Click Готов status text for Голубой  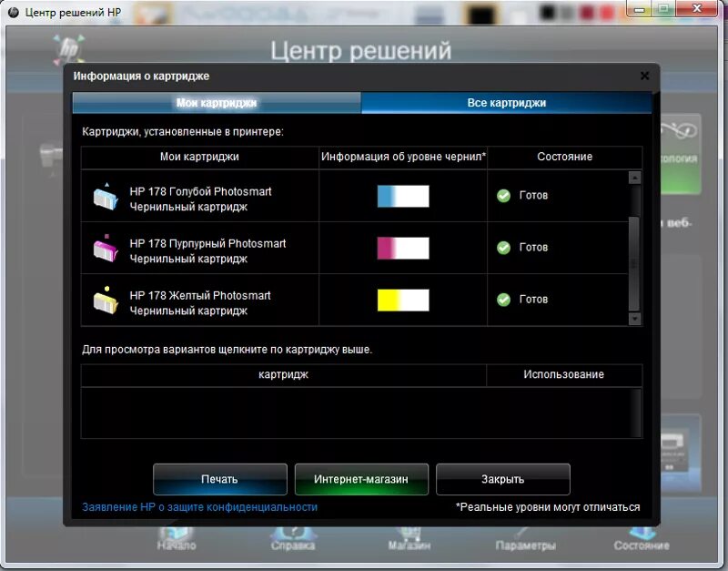[533, 196]
